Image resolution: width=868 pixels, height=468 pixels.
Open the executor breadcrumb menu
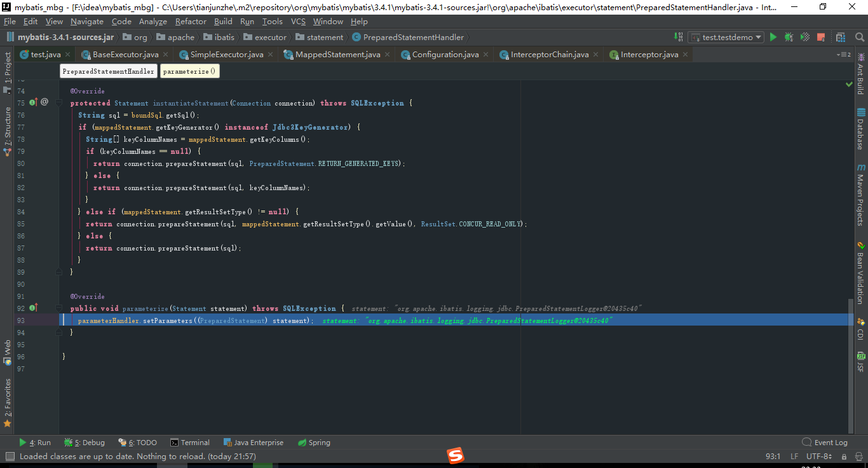click(x=266, y=37)
